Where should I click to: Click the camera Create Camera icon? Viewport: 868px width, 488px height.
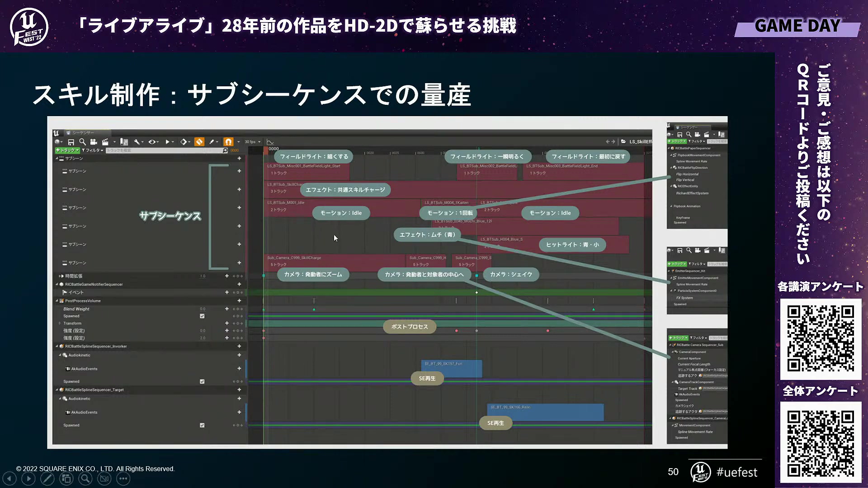[x=94, y=142]
